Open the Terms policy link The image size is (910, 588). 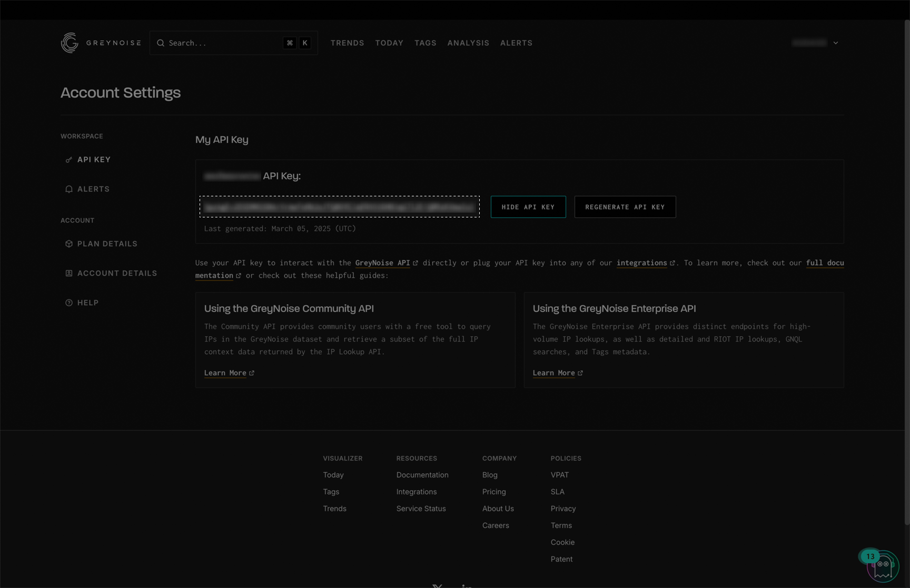(561, 525)
